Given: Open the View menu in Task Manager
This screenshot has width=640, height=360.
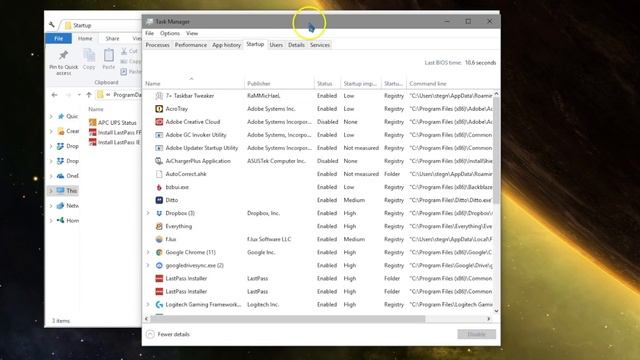Looking at the screenshot, I should coord(192,33).
